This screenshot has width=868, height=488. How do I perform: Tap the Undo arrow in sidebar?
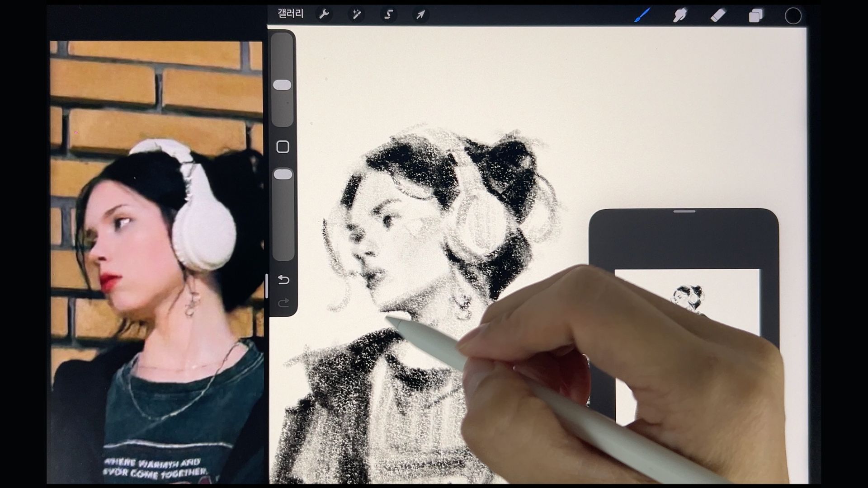pos(283,280)
